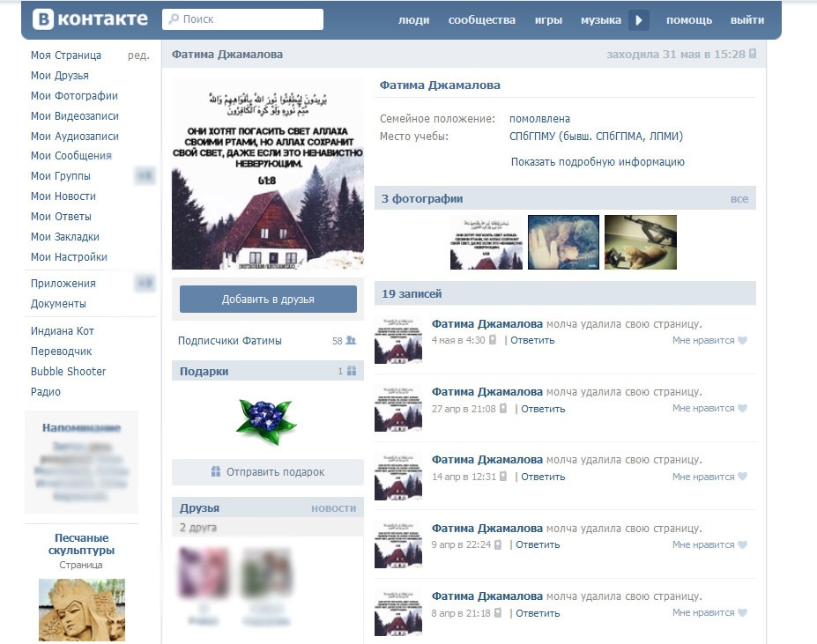Viewport: 817px width, 644px height.
Task: Expand Показать подробную информацию
Action: point(598,162)
